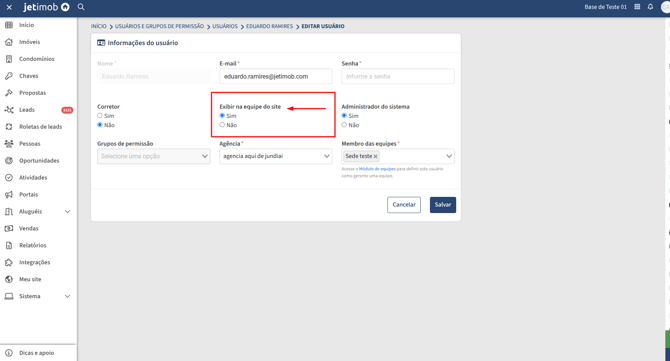Click the Imóveis house icon
This screenshot has width=670, height=361.
[x=9, y=42]
